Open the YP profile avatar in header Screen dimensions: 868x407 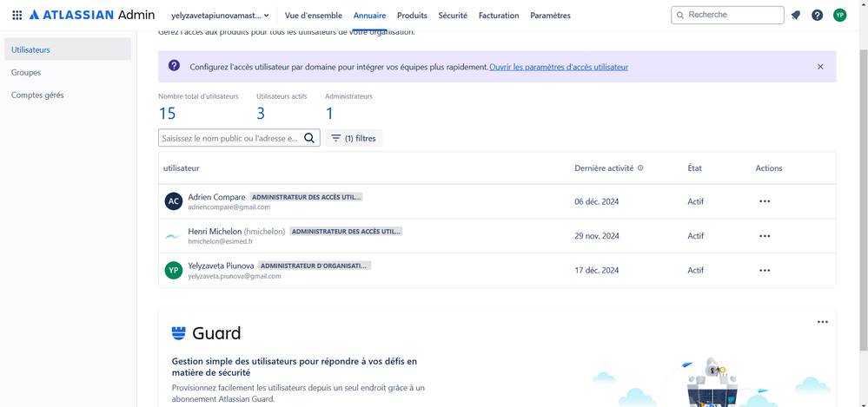click(x=840, y=15)
